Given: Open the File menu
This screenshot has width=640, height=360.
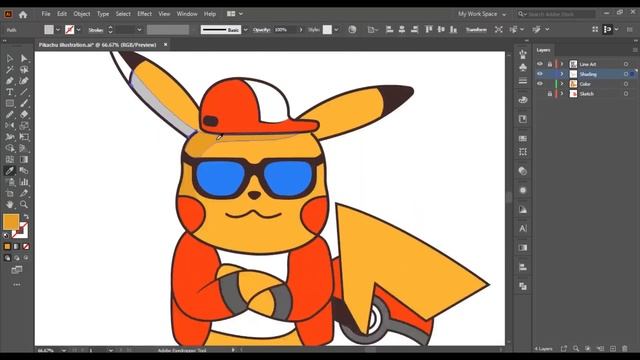Looking at the screenshot, I should click(46, 13).
